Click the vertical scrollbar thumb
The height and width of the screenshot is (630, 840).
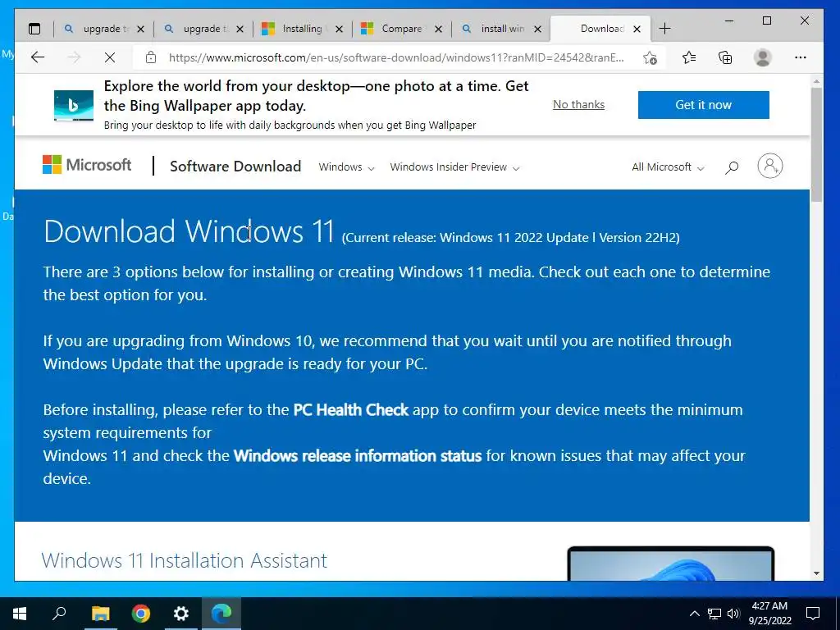tap(816, 144)
